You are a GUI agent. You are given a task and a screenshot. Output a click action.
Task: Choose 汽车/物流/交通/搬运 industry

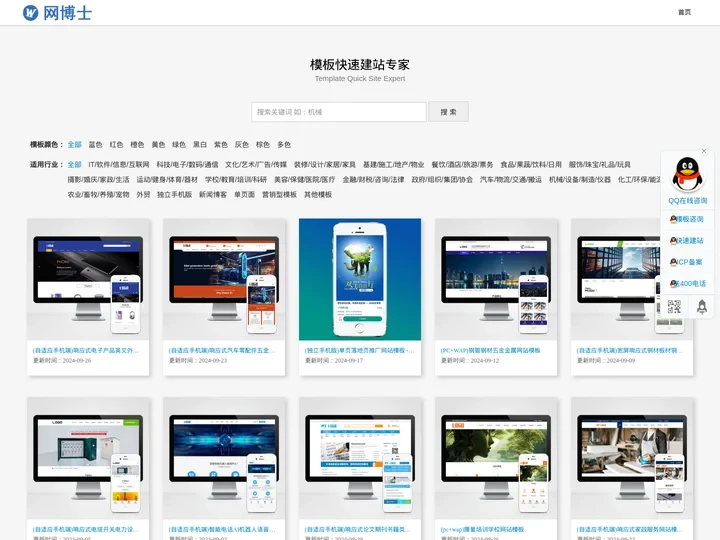511,180
